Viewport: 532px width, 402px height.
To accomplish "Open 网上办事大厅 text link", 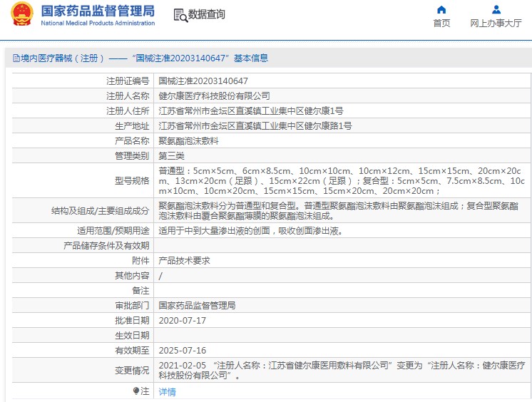I will tap(496, 23).
